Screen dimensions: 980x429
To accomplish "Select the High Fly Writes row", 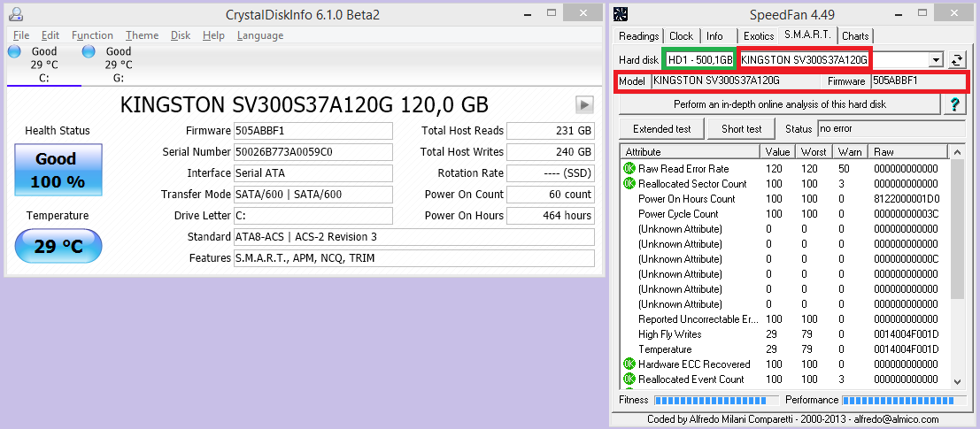I will coord(785,334).
